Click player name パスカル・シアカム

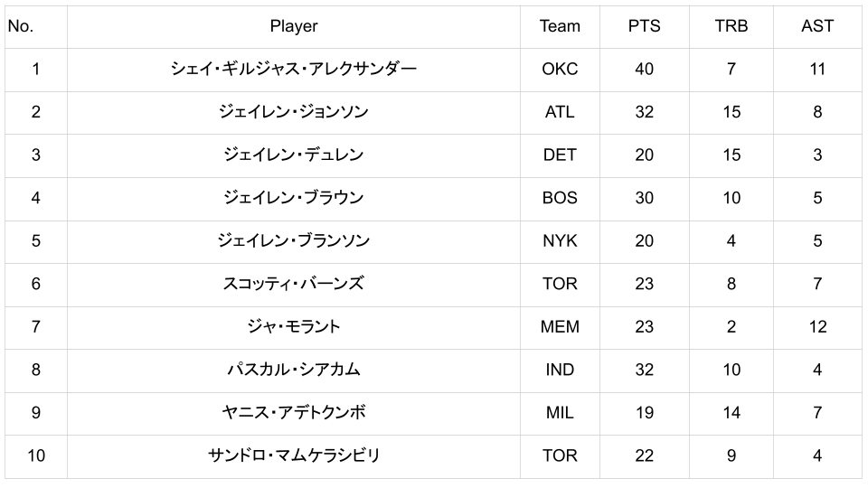pyautogui.click(x=293, y=370)
